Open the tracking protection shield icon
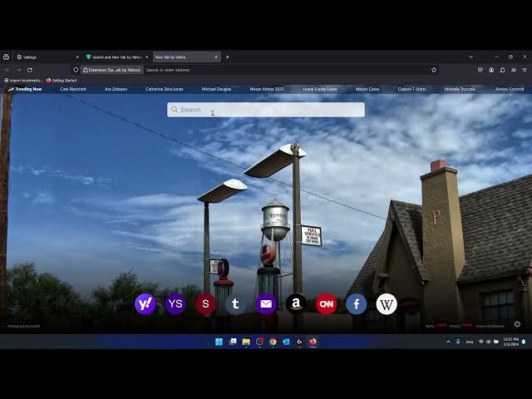This screenshot has width=532, height=399. tap(76, 70)
